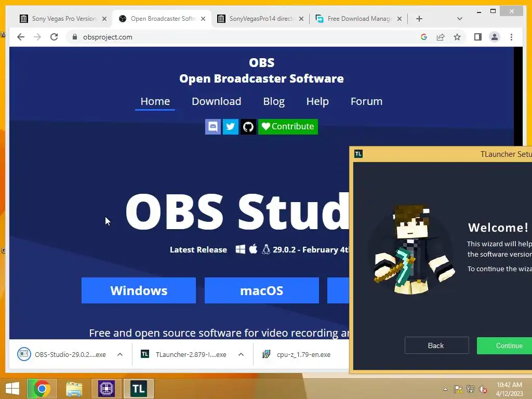Click the Action Center flag icon
532x399 pixels.
pos(458,389)
